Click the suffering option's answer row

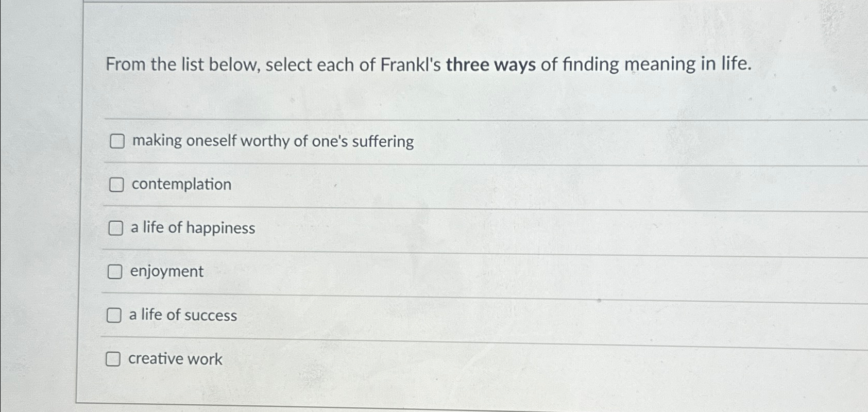tap(272, 141)
